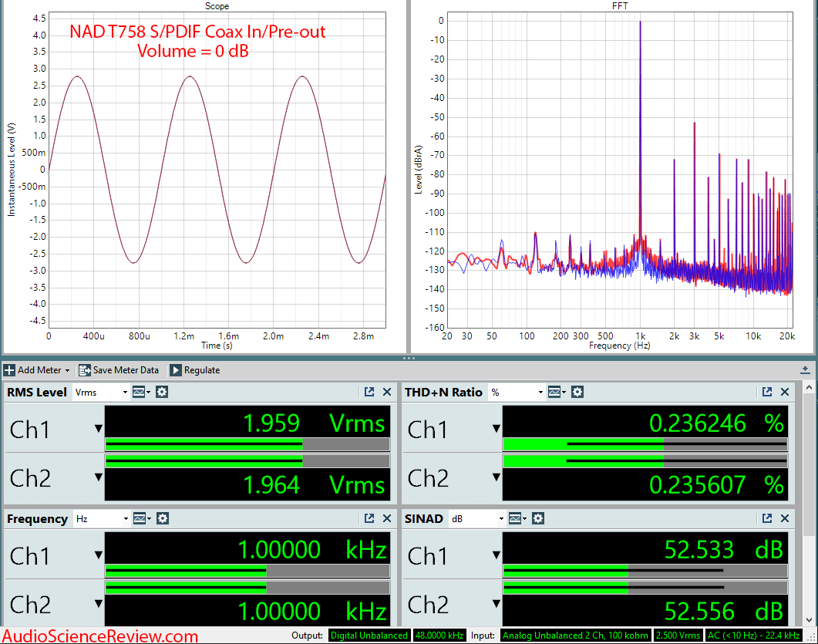
Task: Click the Digital Unbalanced output setting
Action: pos(369,636)
